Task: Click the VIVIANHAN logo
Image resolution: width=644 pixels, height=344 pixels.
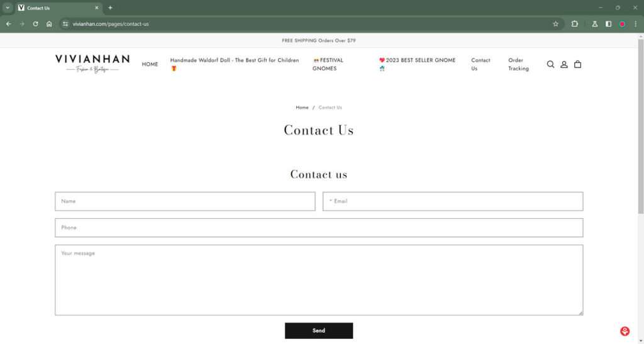Action: 92,64
